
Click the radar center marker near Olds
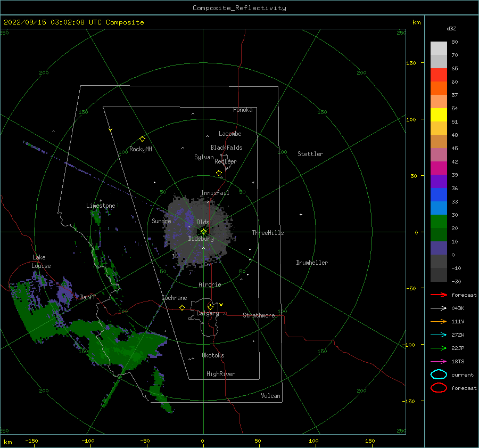[x=203, y=232]
